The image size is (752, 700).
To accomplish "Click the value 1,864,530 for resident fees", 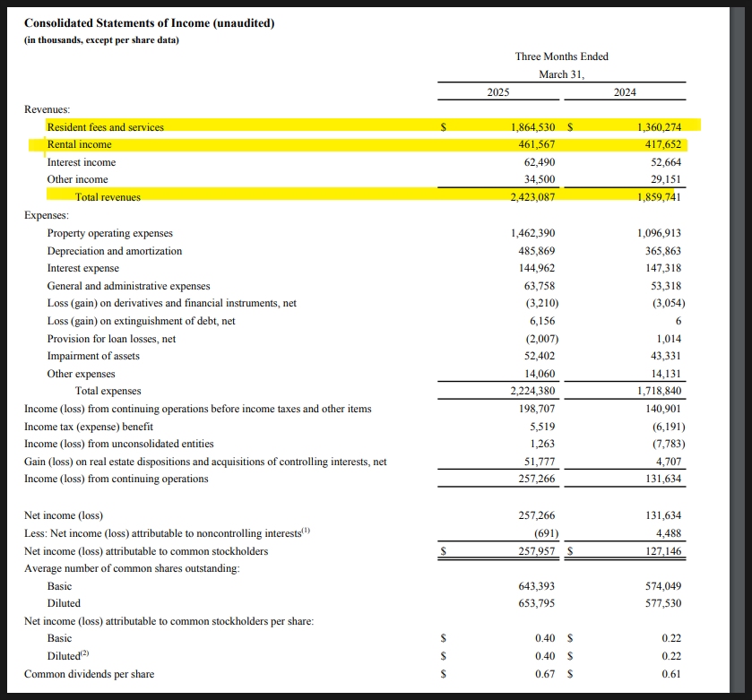I will [532, 127].
